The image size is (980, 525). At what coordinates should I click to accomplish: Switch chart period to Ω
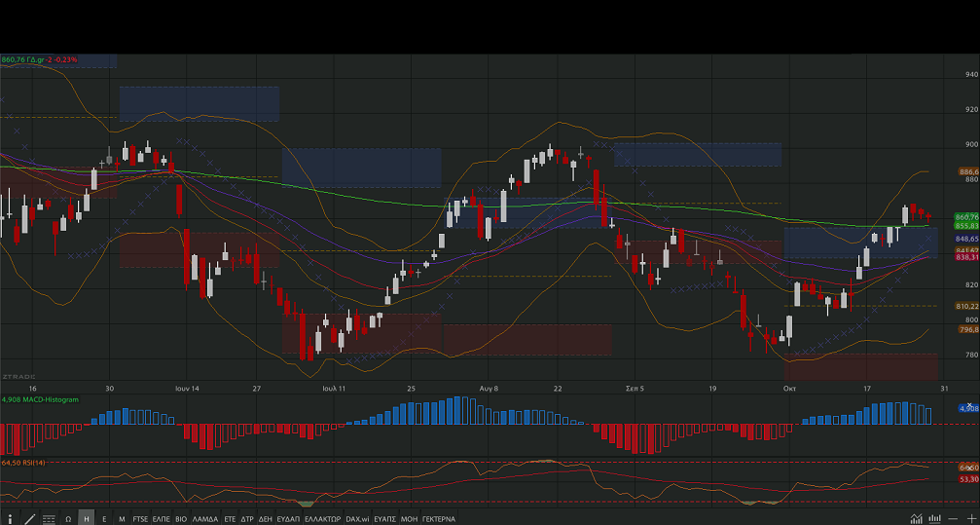(x=68, y=519)
